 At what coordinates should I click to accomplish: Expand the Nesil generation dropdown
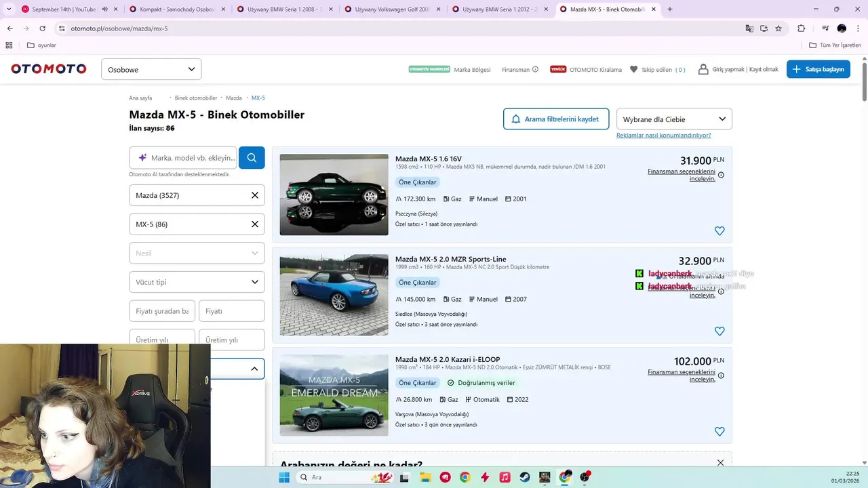pyautogui.click(x=197, y=253)
